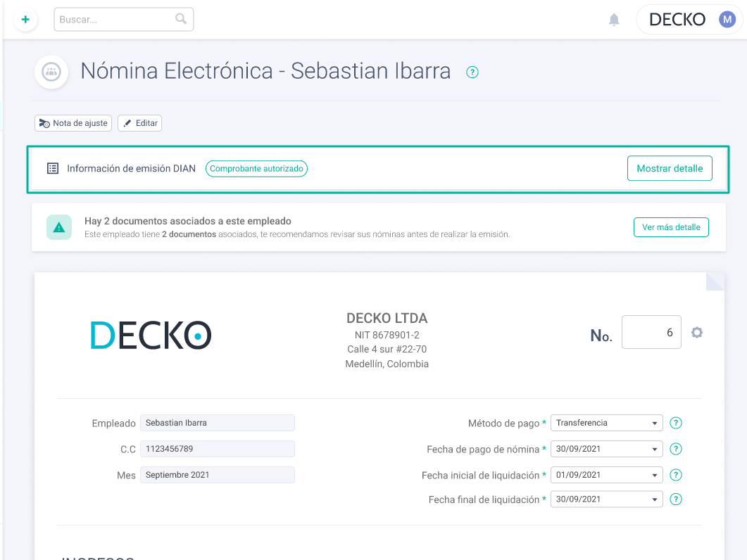
Task: Open help for Método de pago
Action: pos(676,423)
